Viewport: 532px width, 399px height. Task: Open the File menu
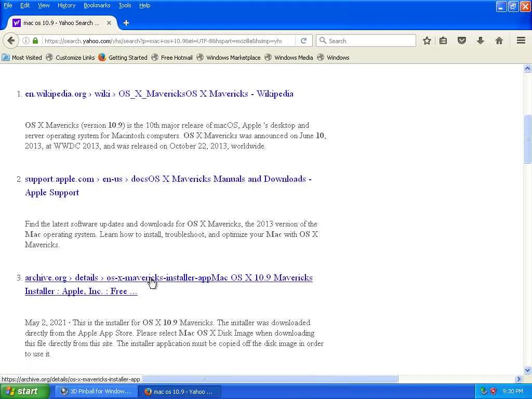tap(8, 5)
